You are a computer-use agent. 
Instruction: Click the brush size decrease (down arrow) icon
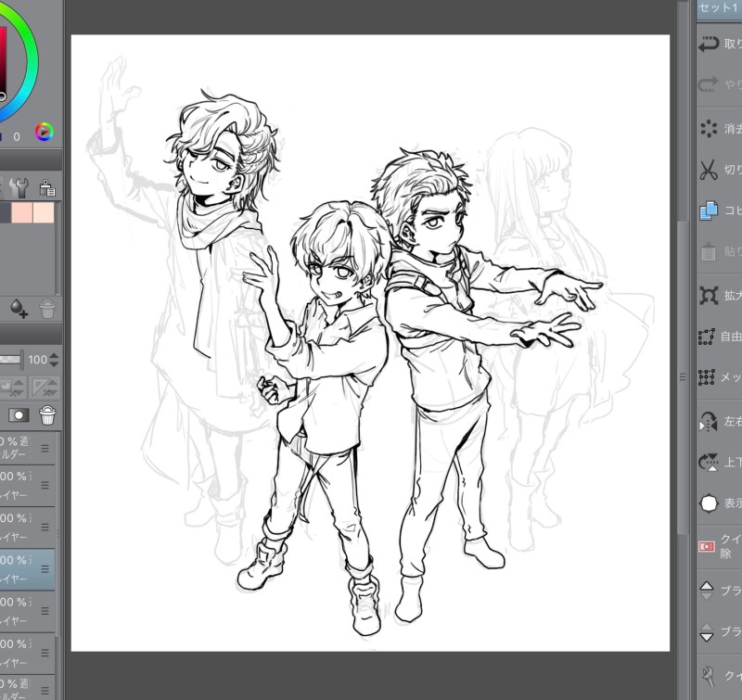(x=707, y=632)
